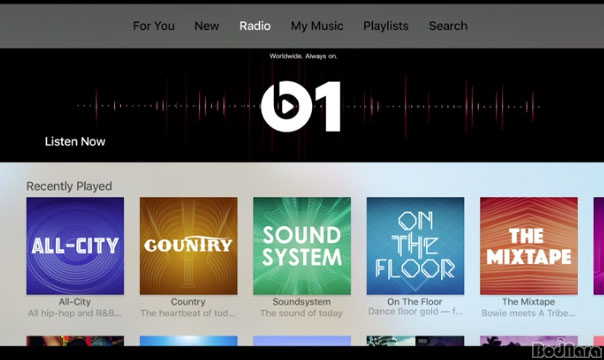Select The Mixtape station artwork

529,246
